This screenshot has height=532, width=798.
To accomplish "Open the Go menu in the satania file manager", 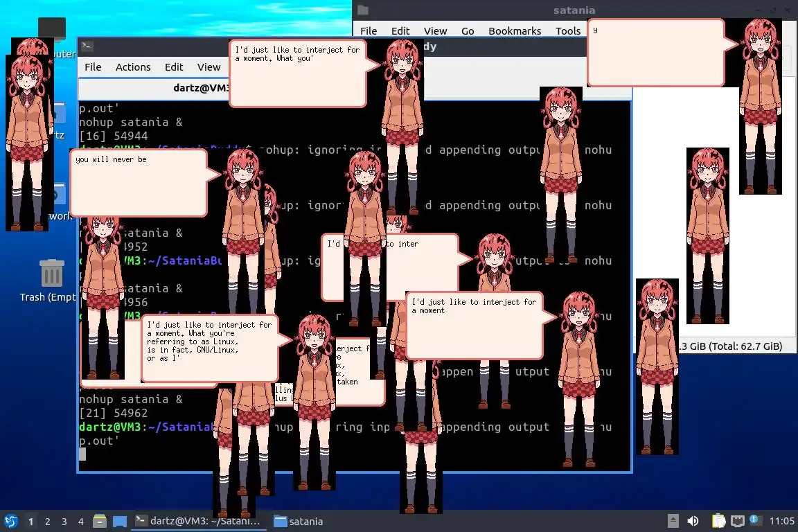I will (x=467, y=31).
